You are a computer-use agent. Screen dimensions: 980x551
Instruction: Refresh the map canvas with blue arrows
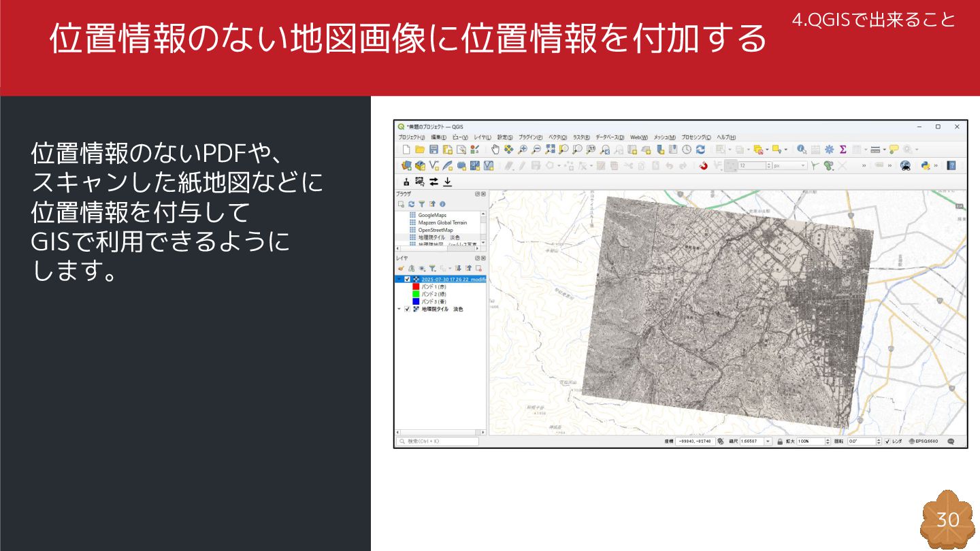(x=700, y=149)
